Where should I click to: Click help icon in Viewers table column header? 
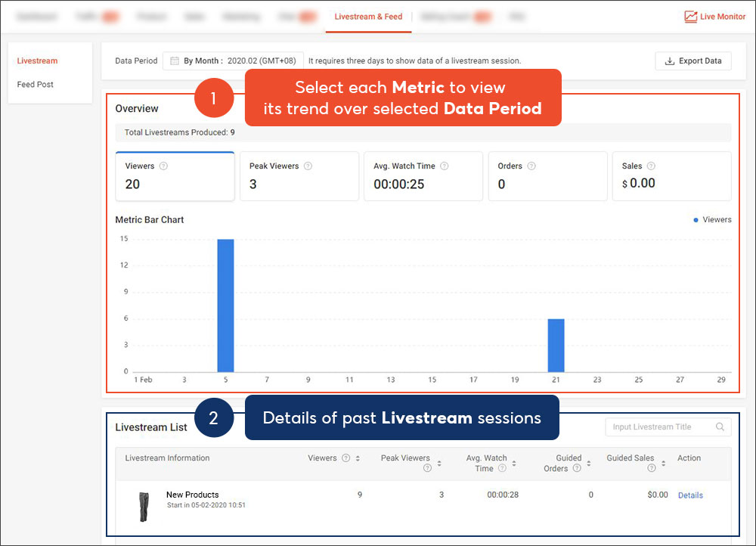coord(345,458)
